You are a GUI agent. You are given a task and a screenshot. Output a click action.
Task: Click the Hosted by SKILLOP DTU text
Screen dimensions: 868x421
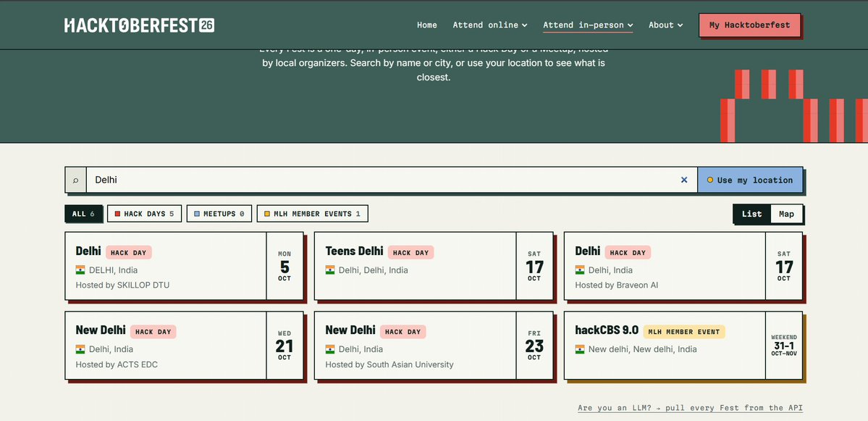point(122,285)
